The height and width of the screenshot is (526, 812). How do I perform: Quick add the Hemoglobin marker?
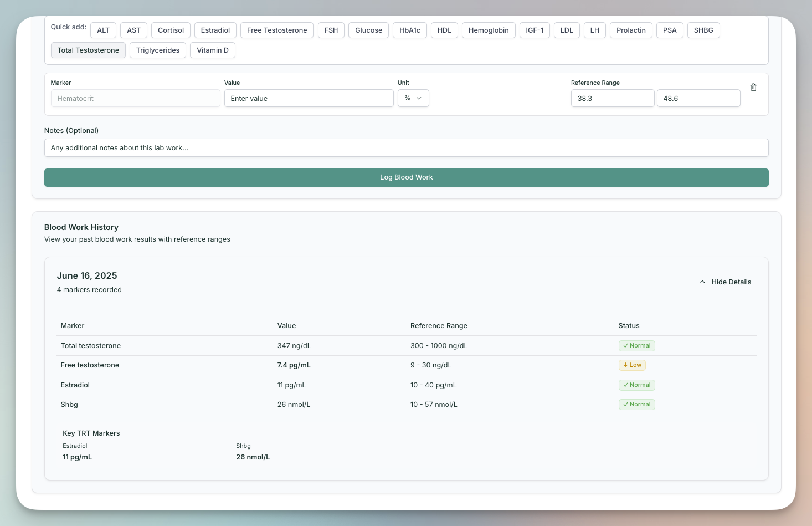point(489,30)
